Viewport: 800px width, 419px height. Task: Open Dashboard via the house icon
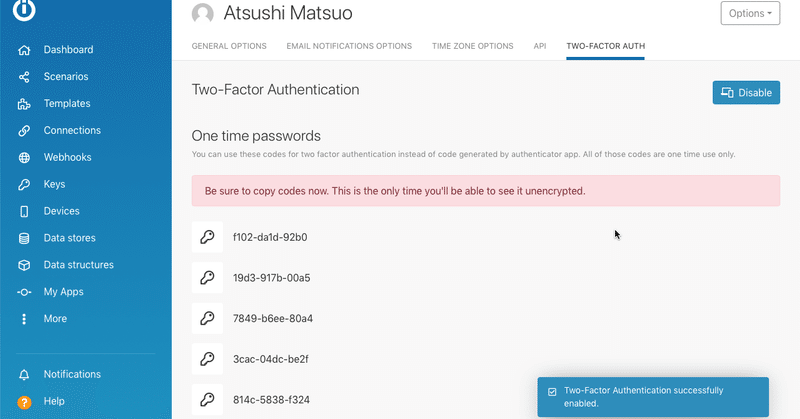point(24,50)
